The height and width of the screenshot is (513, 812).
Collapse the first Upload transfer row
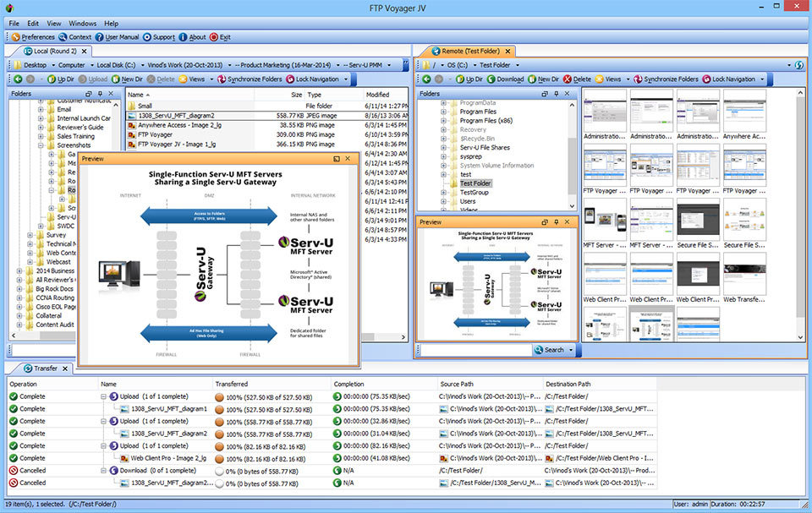[x=103, y=396]
